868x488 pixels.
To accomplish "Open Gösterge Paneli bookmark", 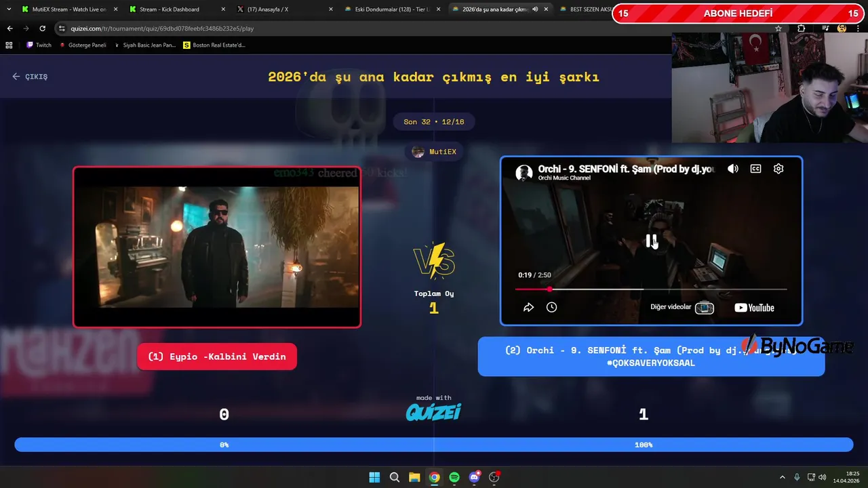I will (x=83, y=45).
